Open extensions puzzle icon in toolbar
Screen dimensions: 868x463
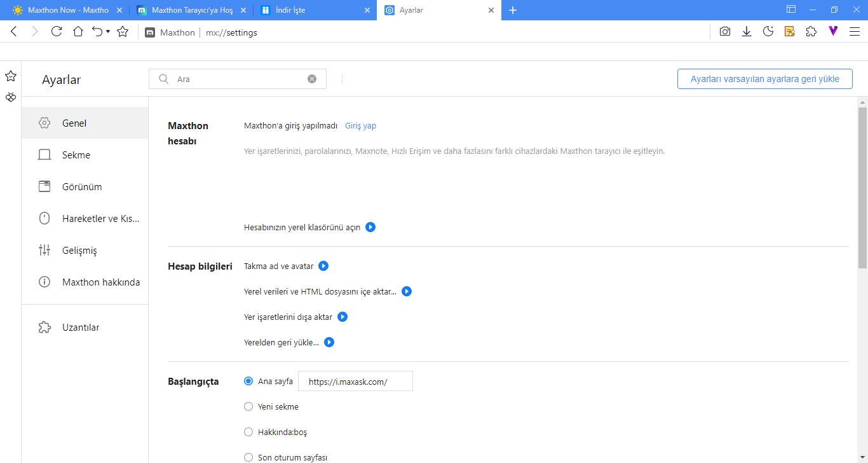(x=811, y=31)
